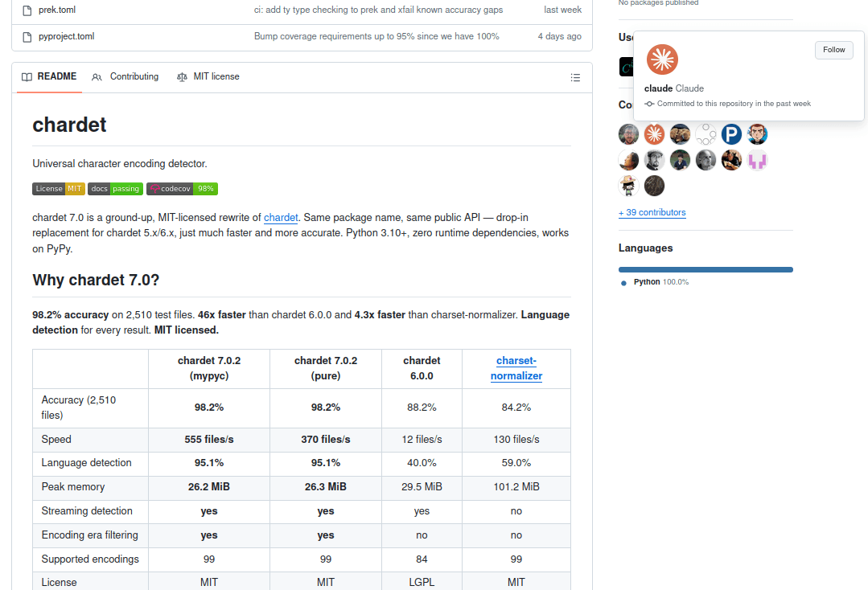Open the 'Bump coverage requirements' commit message
This screenshot has width=868, height=590.
coord(376,36)
